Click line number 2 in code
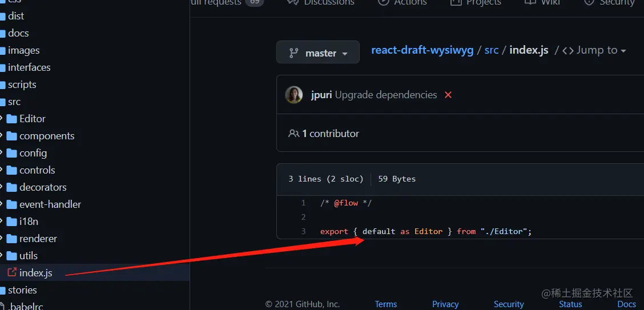This screenshot has width=644, height=310. pyautogui.click(x=303, y=217)
